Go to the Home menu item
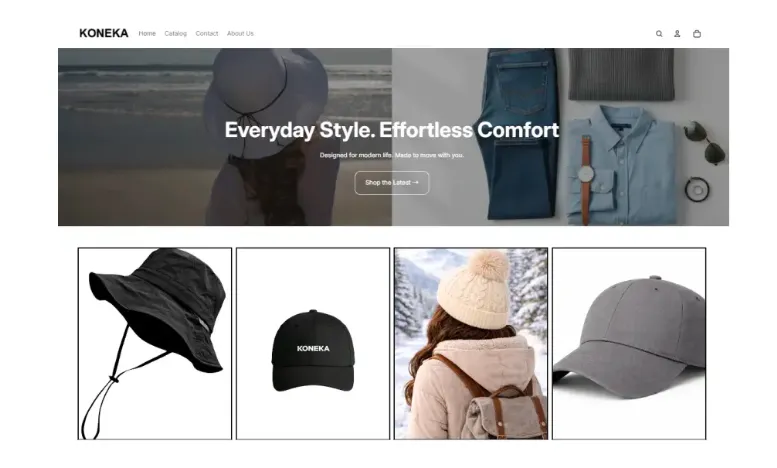This screenshot has width=777, height=468. click(147, 34)
